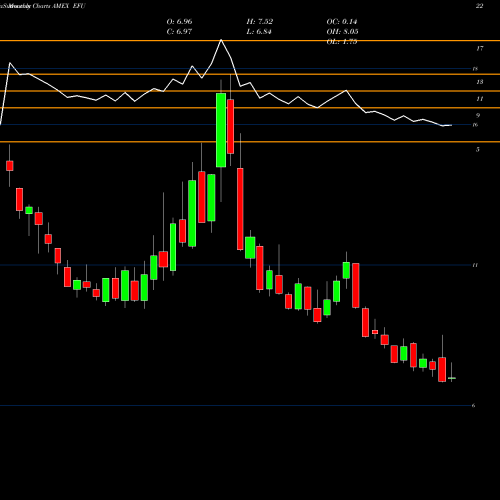Click the 'O: 6.96' open price value
Image resolution: width=500 pixels, height=500 pixels.
(179, 22)
